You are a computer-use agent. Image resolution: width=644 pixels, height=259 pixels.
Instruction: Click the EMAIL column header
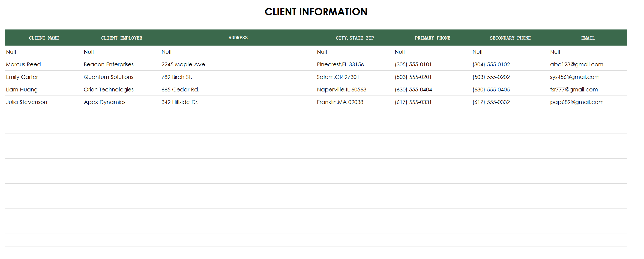588,38
